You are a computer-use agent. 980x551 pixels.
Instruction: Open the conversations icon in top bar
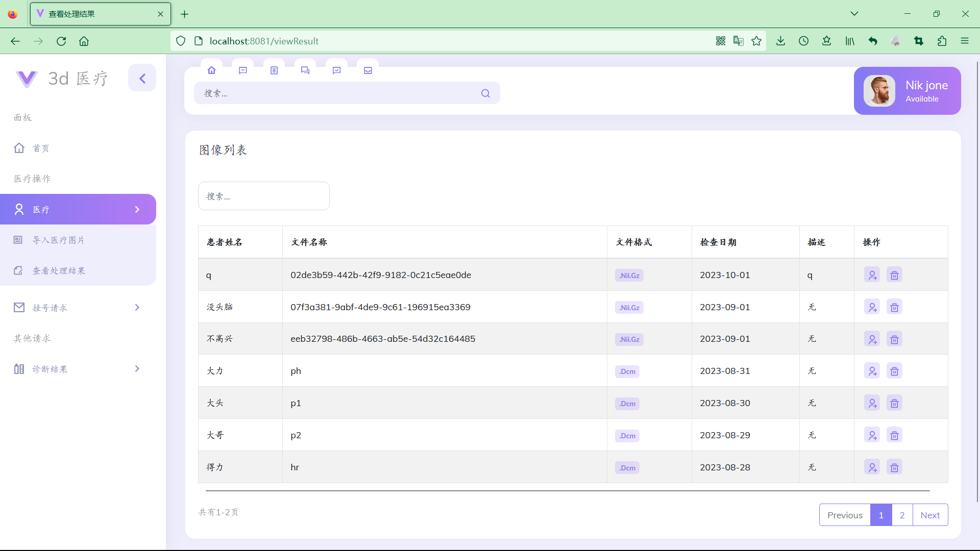(305, 70)
